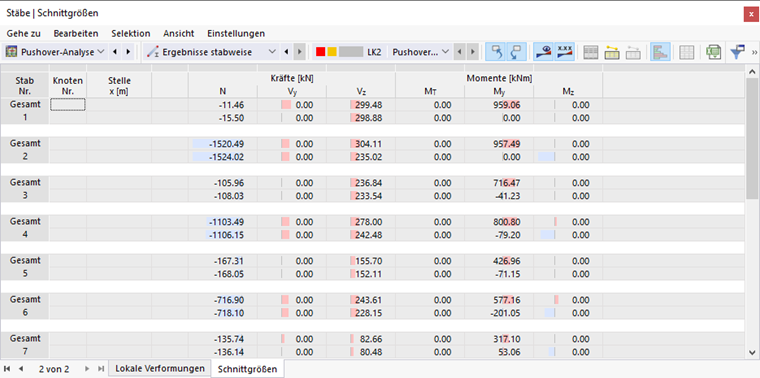
Task: Select My value -201.05 cell
Action: pos(499,313)
